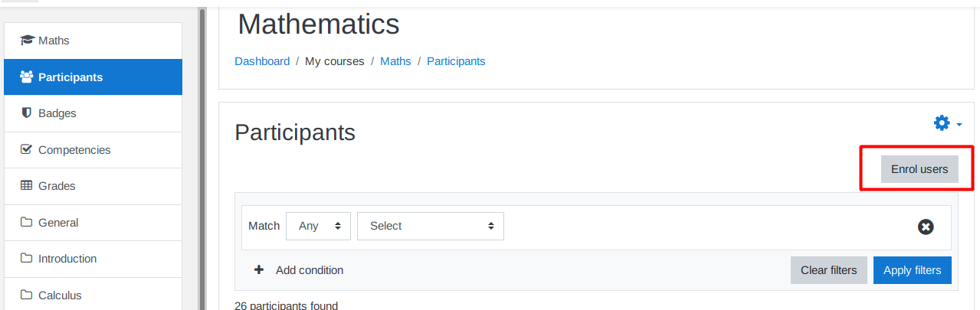Viewport: 980px width, 310px height.
Task: Open the filter type Select dropdown
Action: [430, 226]
